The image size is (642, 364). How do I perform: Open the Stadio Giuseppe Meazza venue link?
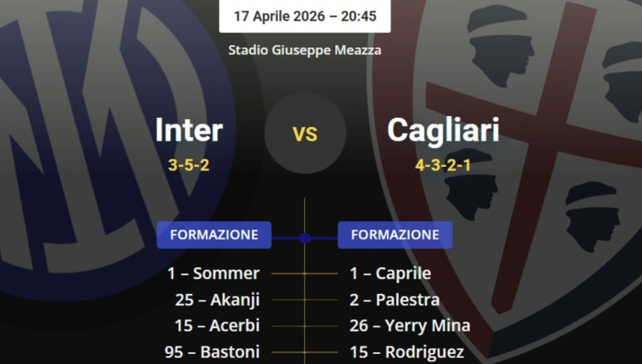[304, 50]
